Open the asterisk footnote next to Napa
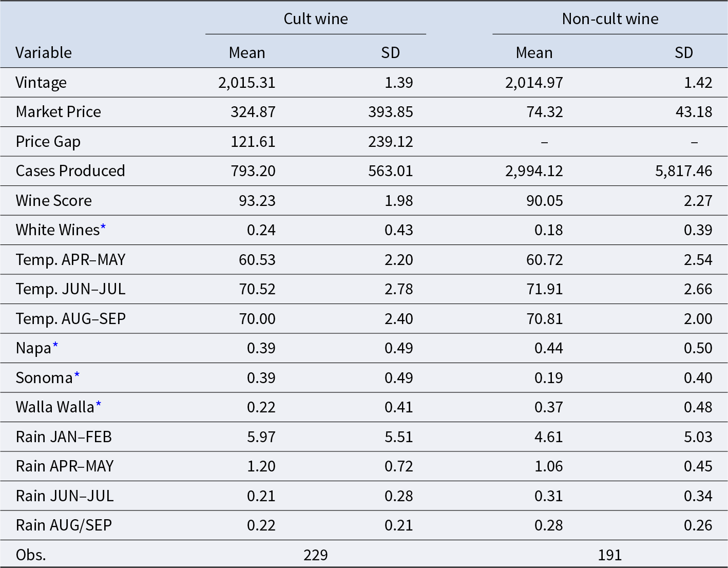 click(55, 346)
